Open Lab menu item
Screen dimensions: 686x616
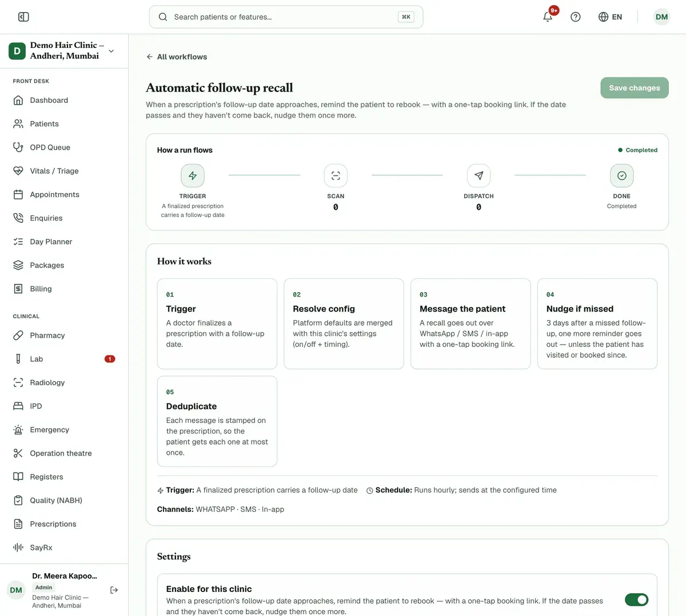click(x=64, y=359)
